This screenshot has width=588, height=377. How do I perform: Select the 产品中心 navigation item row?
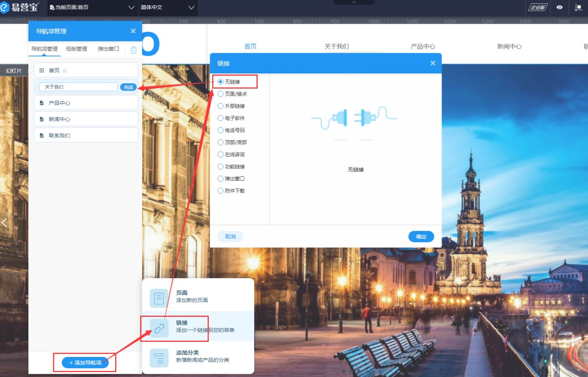86,102
